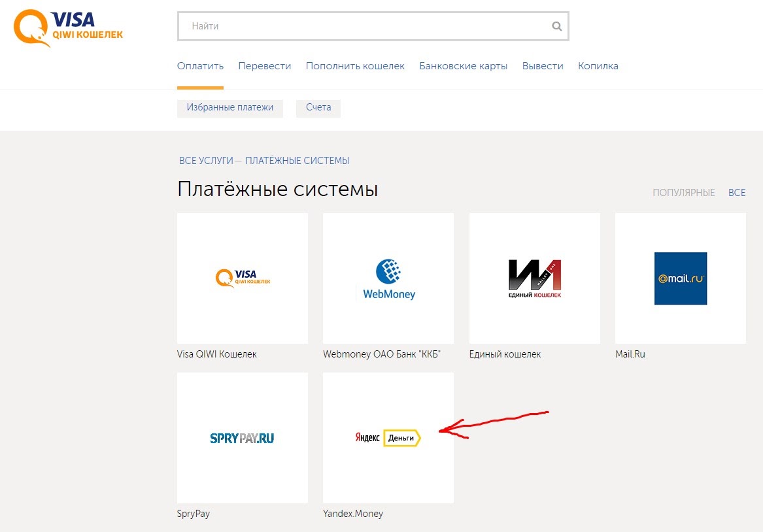
Task: Switch to ВСЕ filter
Action: [737, 193]
